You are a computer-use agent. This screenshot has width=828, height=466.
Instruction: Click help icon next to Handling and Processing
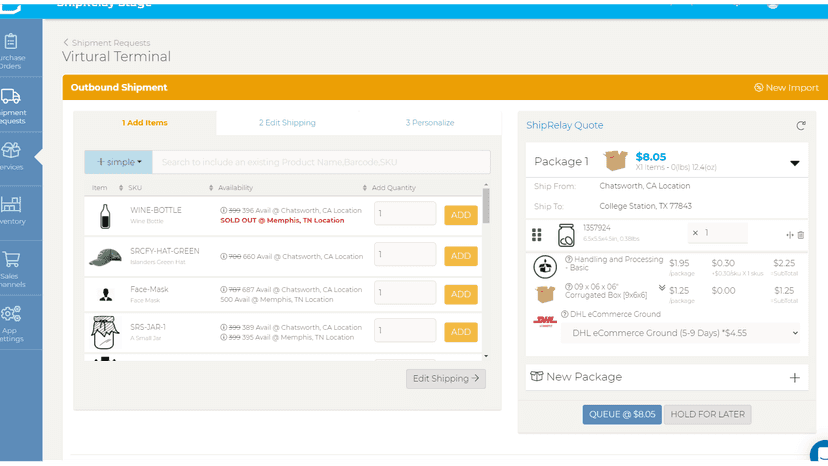(569, 259)
